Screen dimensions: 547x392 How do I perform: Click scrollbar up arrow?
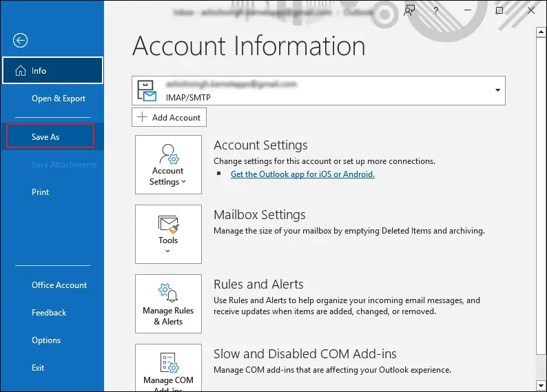click(x=541, y=32)
